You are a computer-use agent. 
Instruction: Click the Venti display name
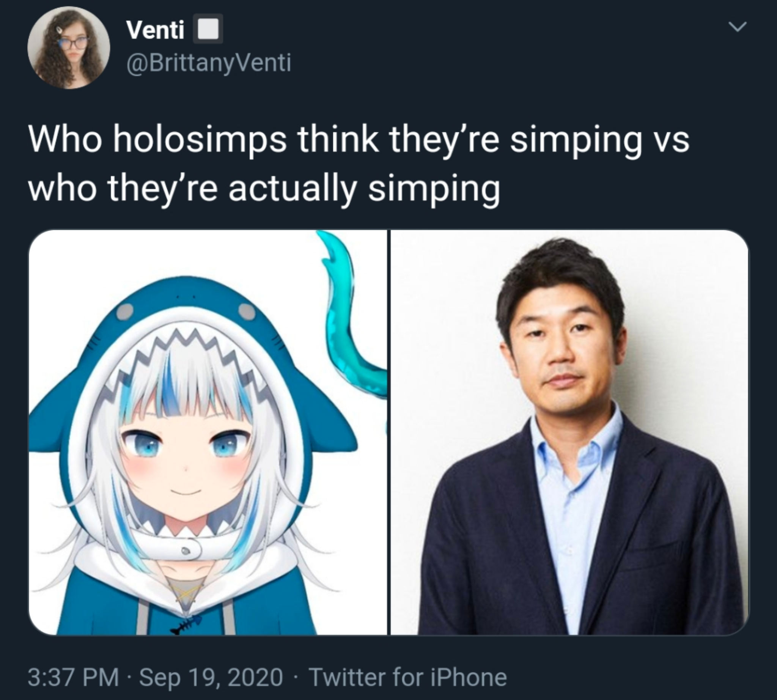coord(156,30)
